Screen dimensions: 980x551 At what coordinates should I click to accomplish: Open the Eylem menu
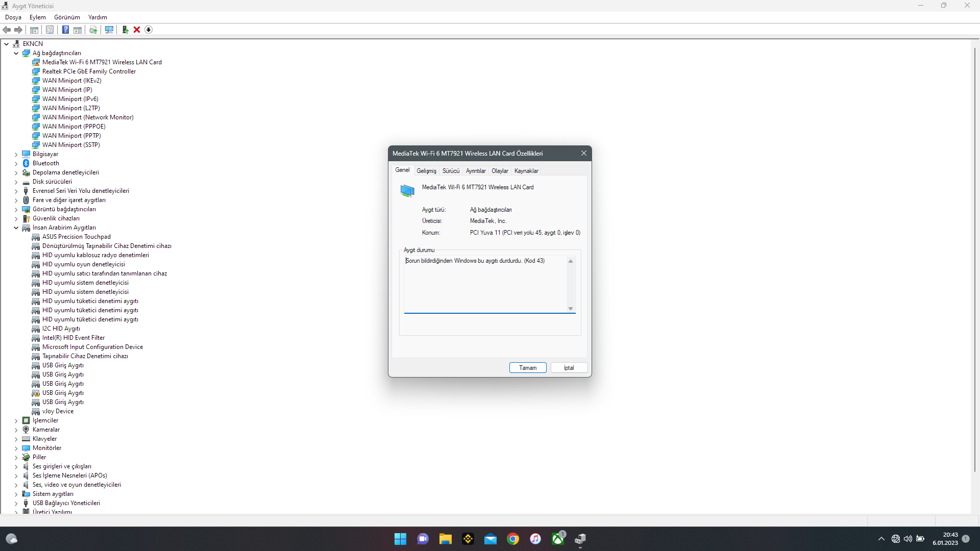tap(37, 17)
